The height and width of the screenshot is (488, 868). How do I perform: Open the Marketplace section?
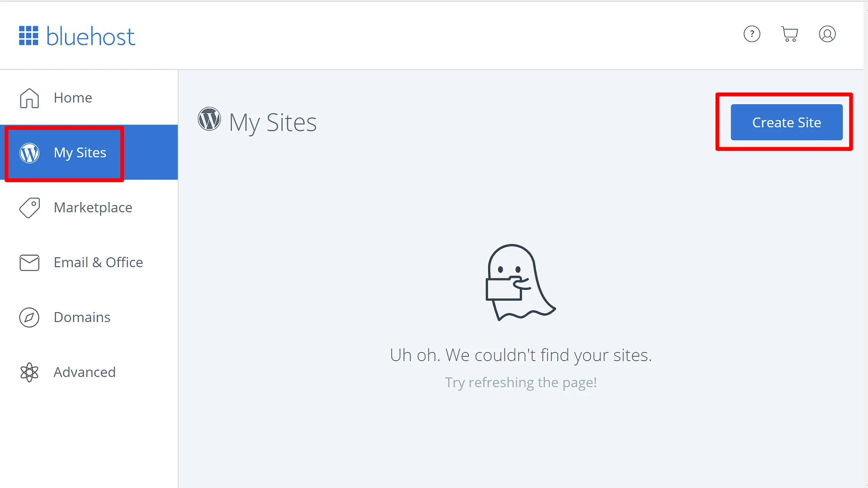click(x=92, y=207)
